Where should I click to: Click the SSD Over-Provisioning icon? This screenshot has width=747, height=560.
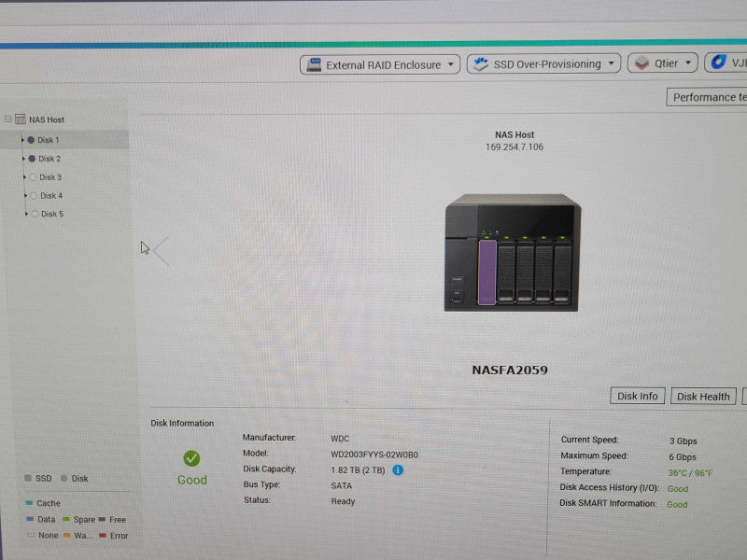pyautogui.click(x=481, y=64)
